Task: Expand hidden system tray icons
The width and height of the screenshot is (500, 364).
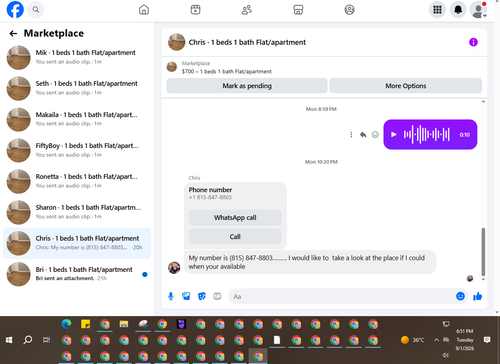Action: coord(436,340)
